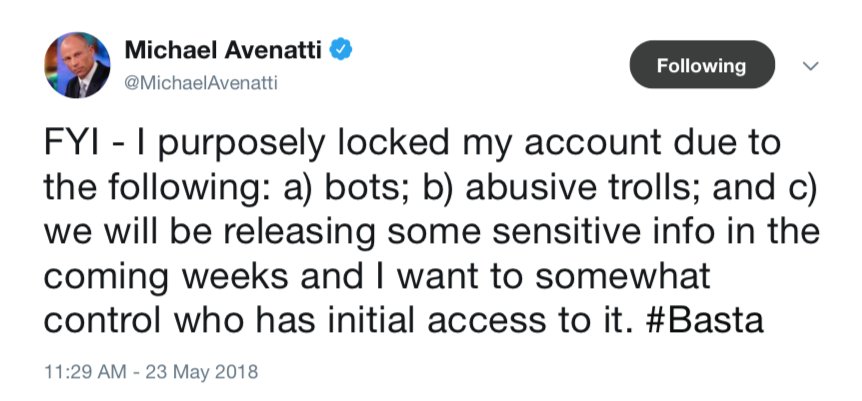Visit the @MichaelAvenatti handle
This screenshot has width=862, height=401.
point(201,84)
